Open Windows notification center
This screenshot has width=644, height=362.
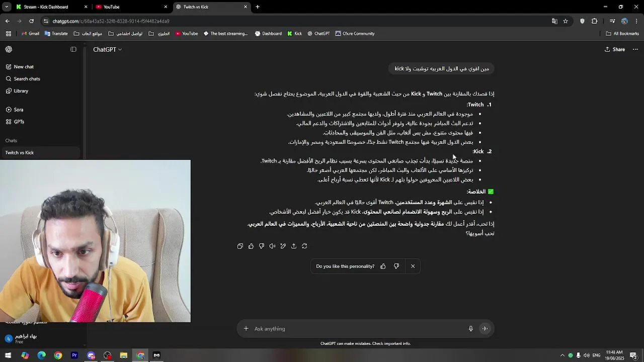pos(633,355)
